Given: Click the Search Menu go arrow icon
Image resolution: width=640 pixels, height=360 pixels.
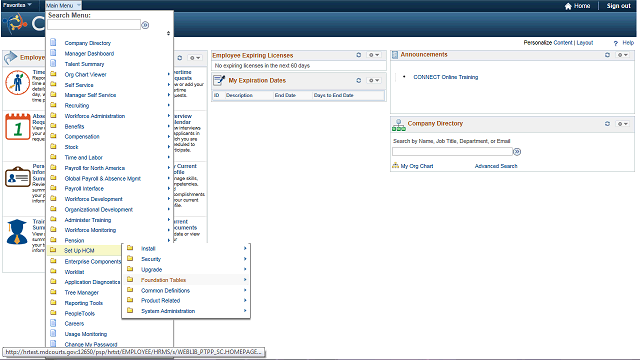Looking at the screenshot, I should pyautogui.click(x=145, y=25).
